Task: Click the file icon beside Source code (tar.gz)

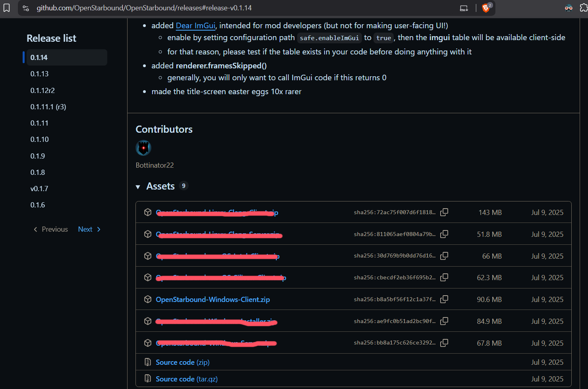Action: [x=148, y=379]
